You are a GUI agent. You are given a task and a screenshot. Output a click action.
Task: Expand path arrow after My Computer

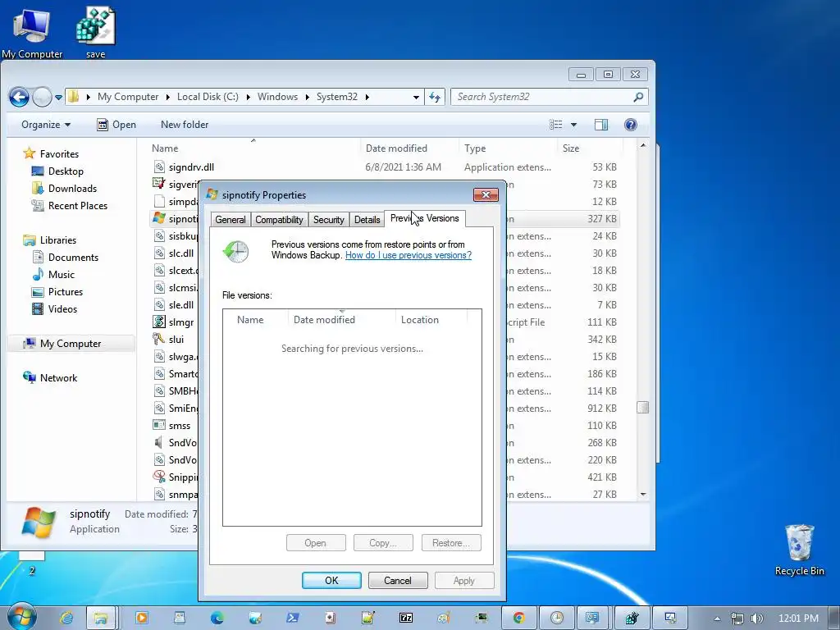[x=167, y=97]
